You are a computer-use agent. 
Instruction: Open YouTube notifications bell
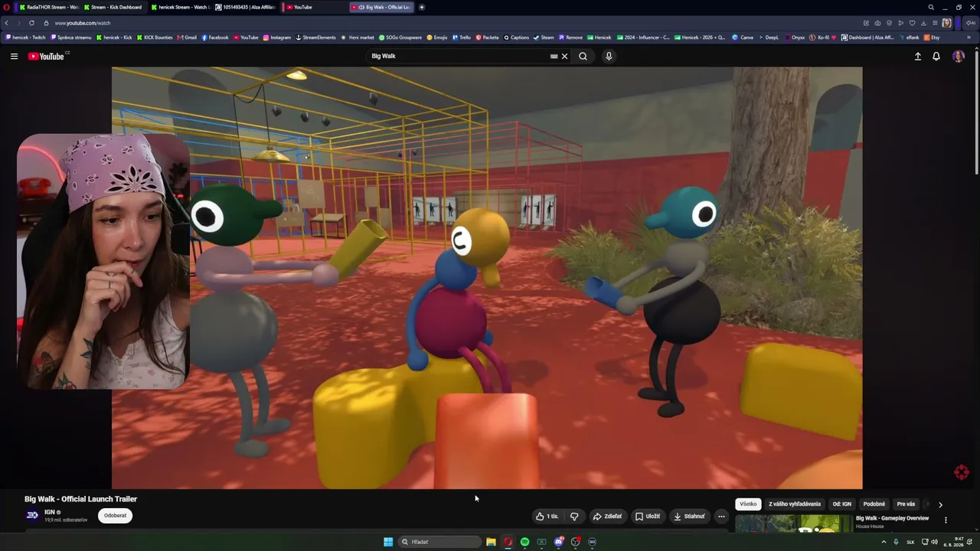(x=936, y=56)
